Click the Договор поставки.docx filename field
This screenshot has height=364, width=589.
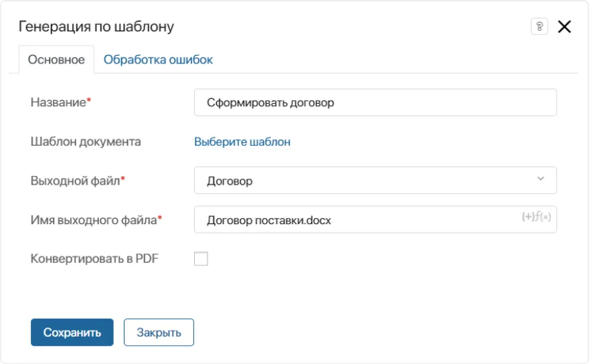pos(355,220)
